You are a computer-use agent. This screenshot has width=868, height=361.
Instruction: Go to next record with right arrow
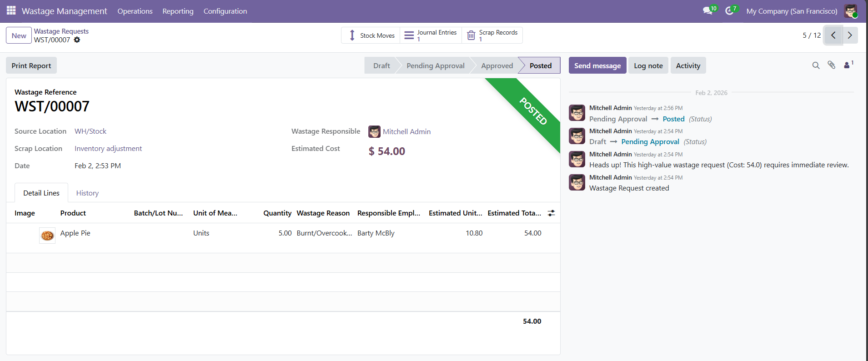point(849,35)
